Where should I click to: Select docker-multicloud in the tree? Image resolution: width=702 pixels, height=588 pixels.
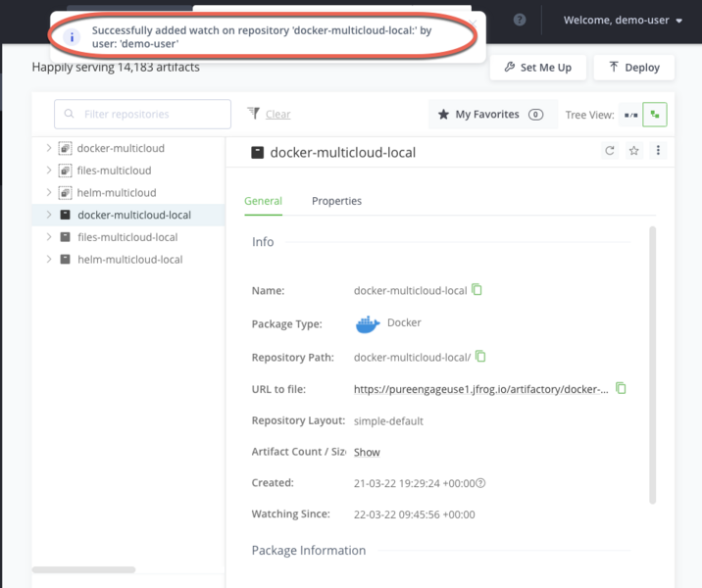tap(121, 148)
